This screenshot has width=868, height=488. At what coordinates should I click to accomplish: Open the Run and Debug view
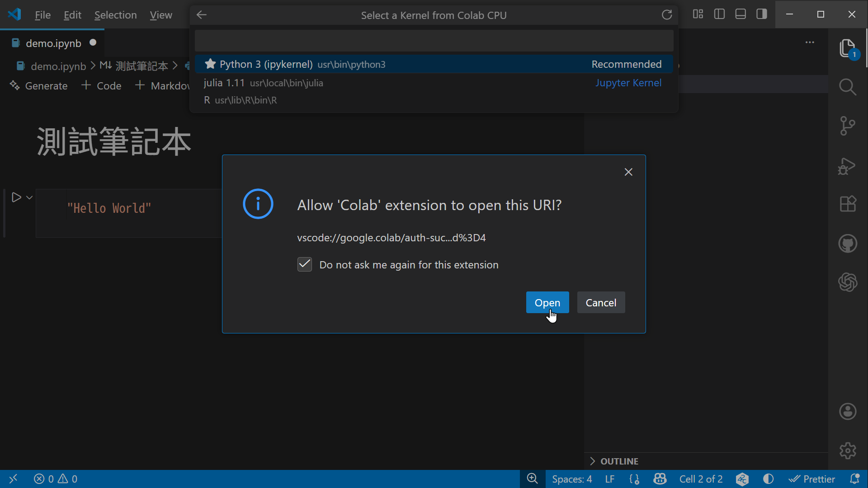[x=847, y=166]
